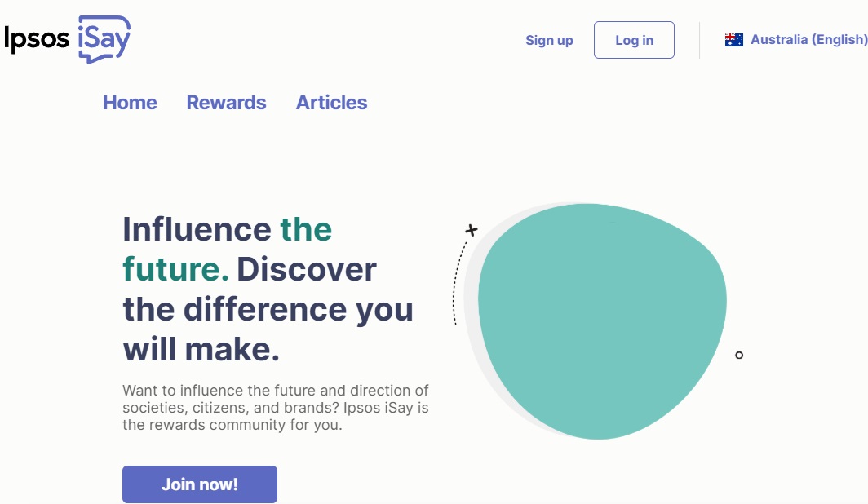Click the green "the future." headline words
This screenshot has height=504, width=868.
pos(175,268)
